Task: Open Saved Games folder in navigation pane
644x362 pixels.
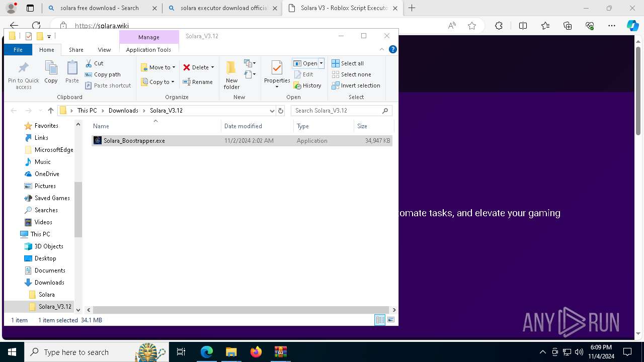Action: click(x=52, y=198)
